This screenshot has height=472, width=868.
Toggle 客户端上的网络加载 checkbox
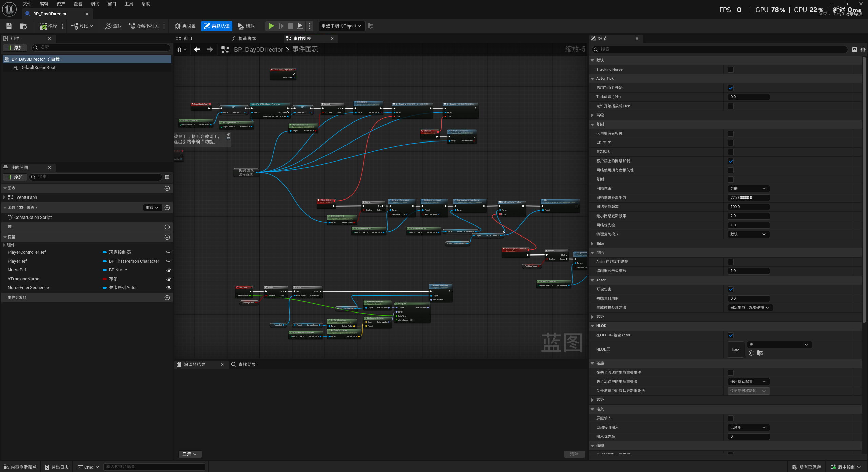coord(731,161)
